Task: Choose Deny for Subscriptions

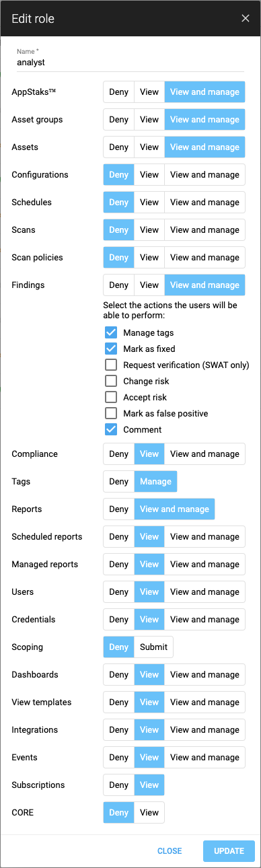Action: point(118,785)
